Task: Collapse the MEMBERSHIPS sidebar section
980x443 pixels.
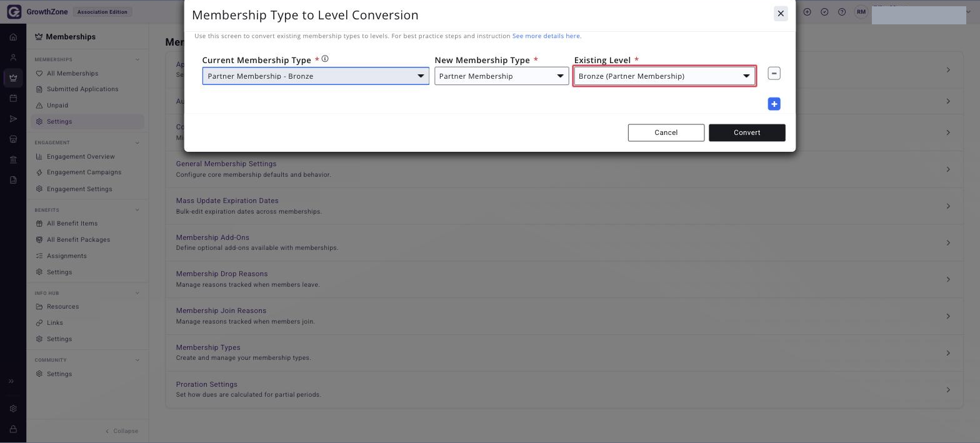Action: tap(137, 59)
